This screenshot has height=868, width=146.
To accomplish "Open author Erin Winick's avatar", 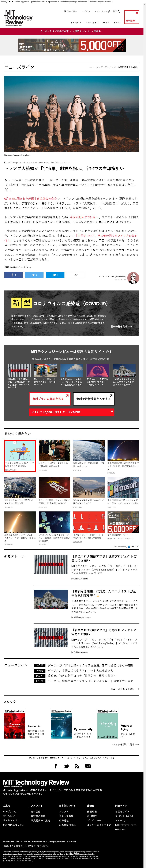I will click(x=134, y=278).
